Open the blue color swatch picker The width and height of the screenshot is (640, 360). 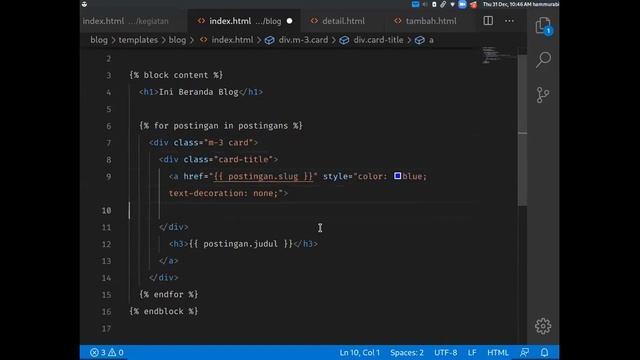[398, 176]
